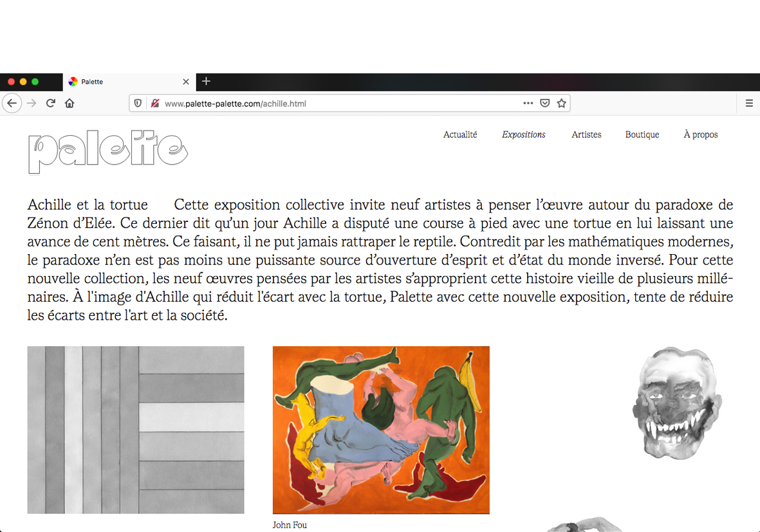760x532 pixels.
Task: Close the Palette tab
Action: click(185, 82)
